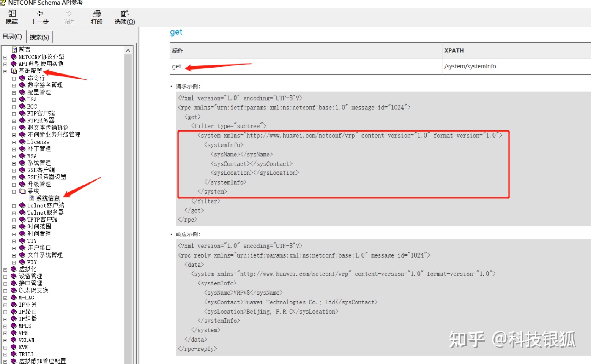Go back with the 上一步 toolbar button
The width and height of the screenshot is (591, 364).
point(40,17)
